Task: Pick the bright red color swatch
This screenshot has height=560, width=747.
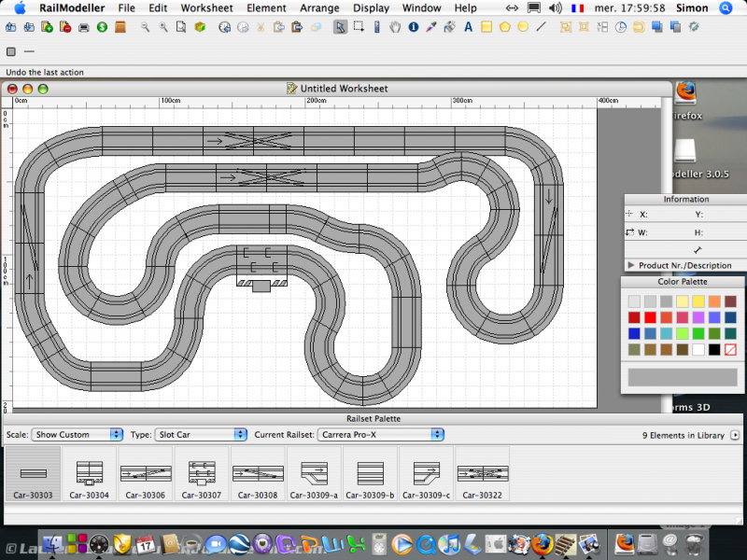Action: 651,317
